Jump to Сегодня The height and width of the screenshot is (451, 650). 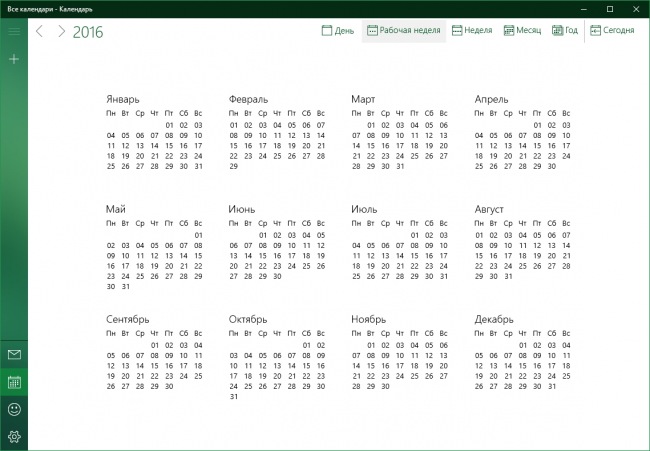pyautogui.click(x=612, y=31)
